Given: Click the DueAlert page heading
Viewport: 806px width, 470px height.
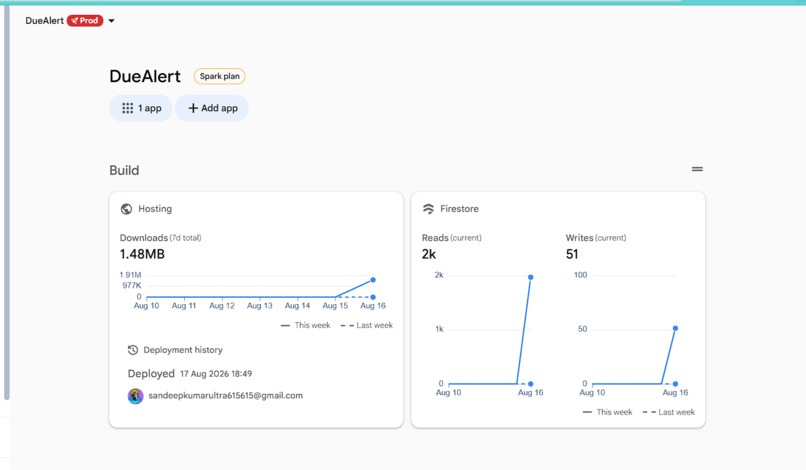Looking at the screenshot, I should point(144,76).
